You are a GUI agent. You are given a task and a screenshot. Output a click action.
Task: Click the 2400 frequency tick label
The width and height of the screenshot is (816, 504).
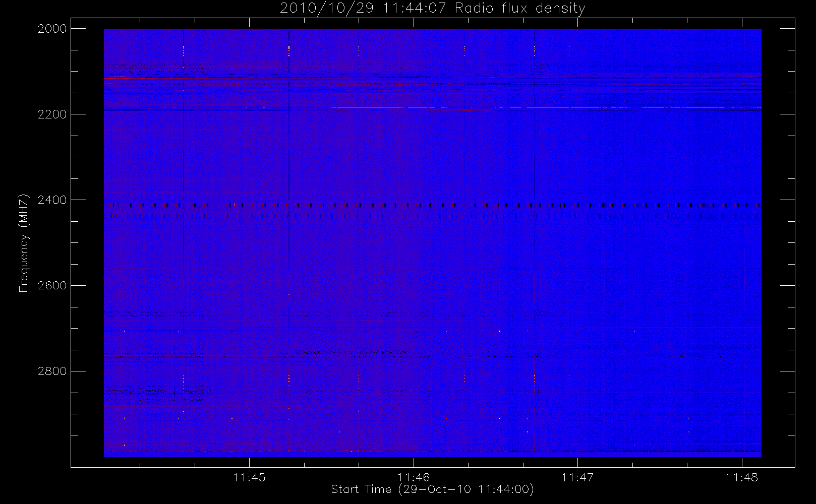[52, 200]
